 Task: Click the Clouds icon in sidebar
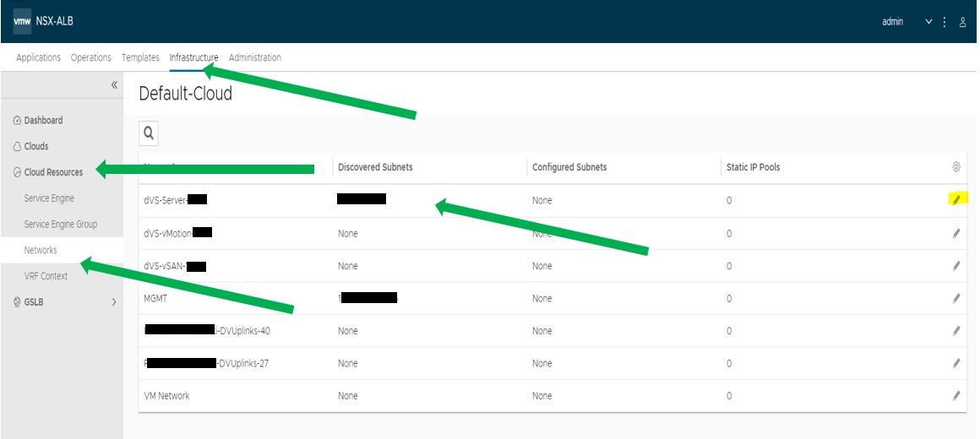coord(17,147)
